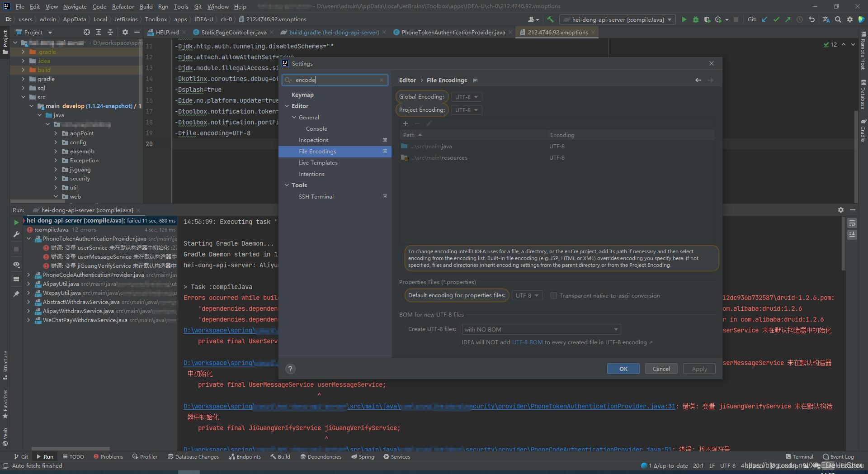Screen dimensions: 868x474
Task: Select the src\main\resources encoding row
Action: coord(557,158)
